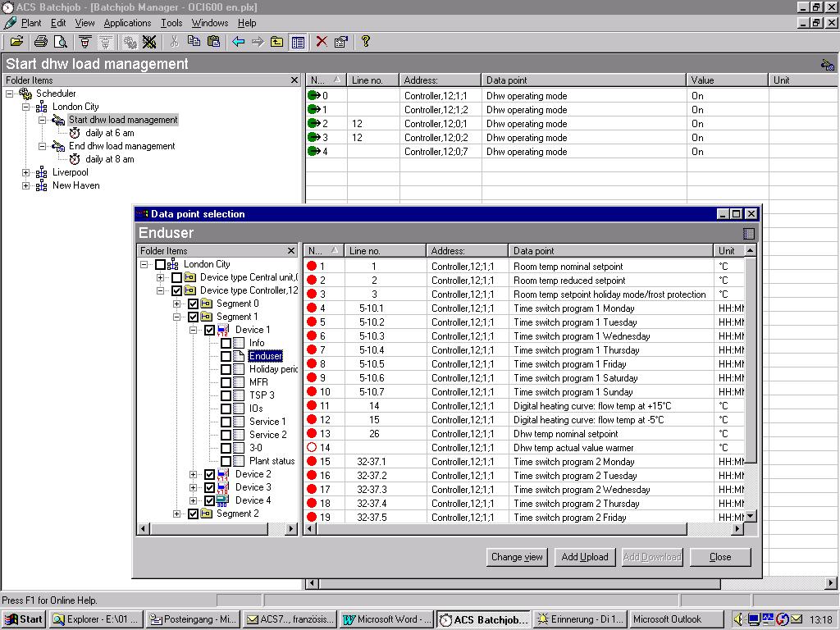Close the dialog's Folder Items pane with its X
The width and height of the screenshot is (840, 630).
(291, 250)
